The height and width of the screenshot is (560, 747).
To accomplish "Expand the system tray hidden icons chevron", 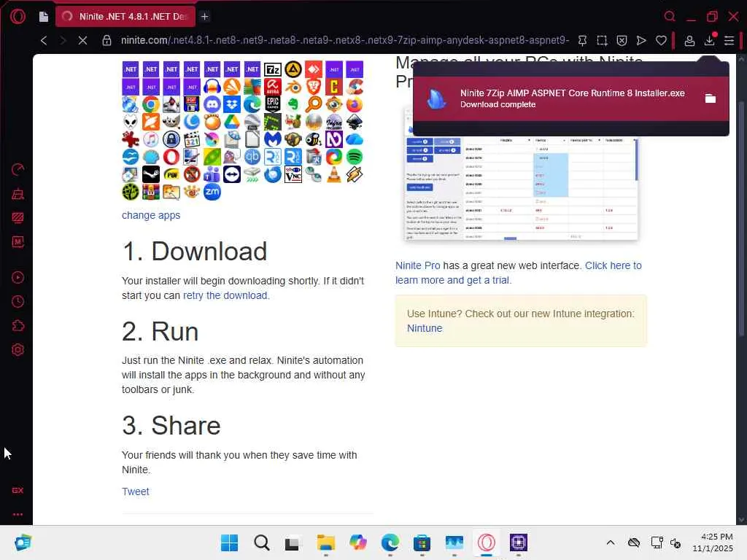I will pyautogui.click(x=611, y=542).
